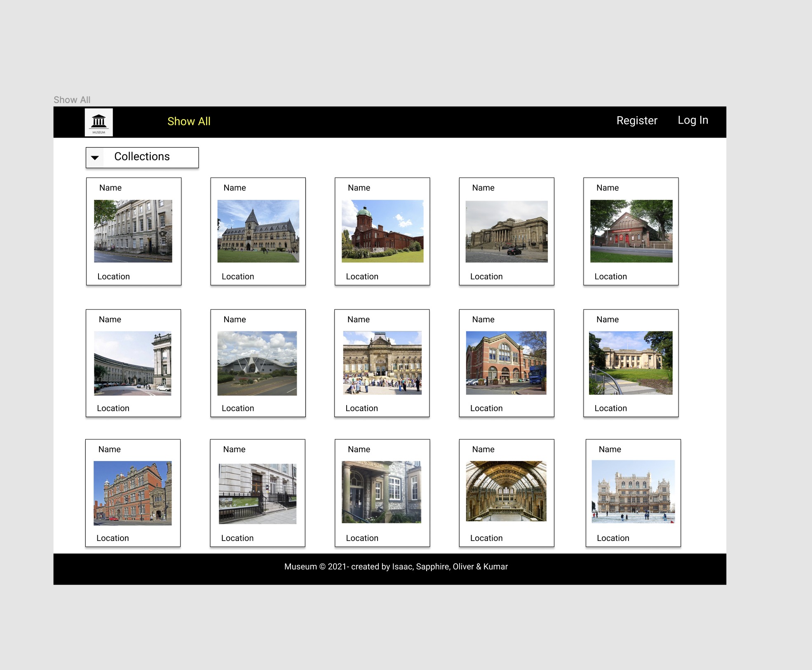Image resolution: width=812 pixels, height=670 pixels.
Task: Open the stone porch museum entrance photo
Action: 382,492
